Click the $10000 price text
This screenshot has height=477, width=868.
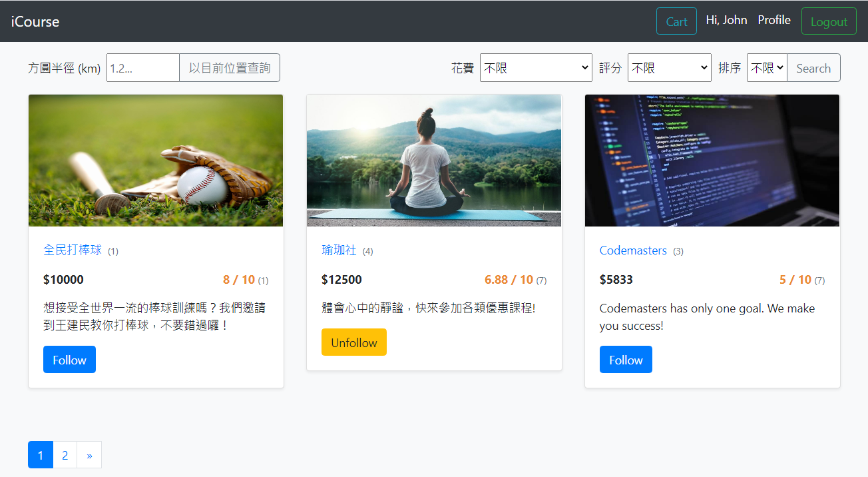coord(63,280)
